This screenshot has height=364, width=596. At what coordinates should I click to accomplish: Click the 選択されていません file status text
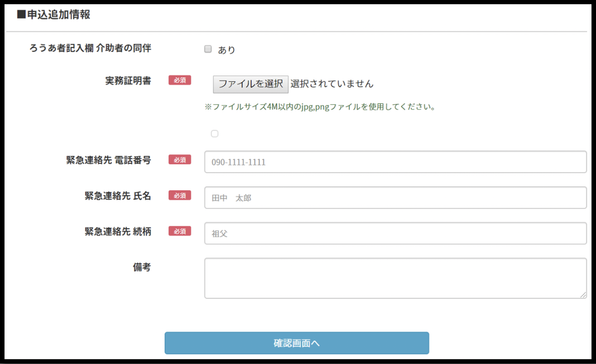click(332, 84)
